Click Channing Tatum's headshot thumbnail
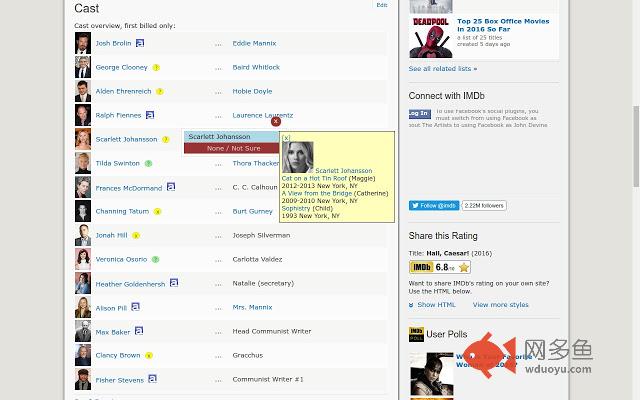The width and height of the screenshot is (640, 400). tap(83, 211)
